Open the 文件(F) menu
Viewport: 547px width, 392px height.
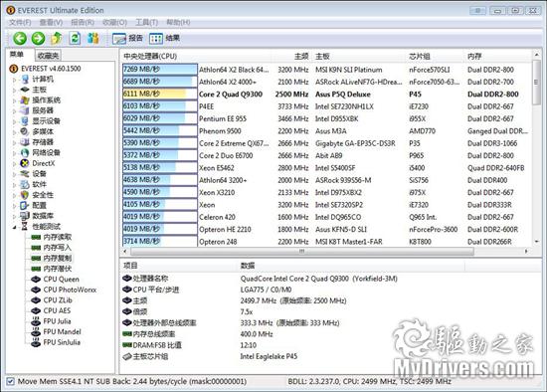[20, 22]
